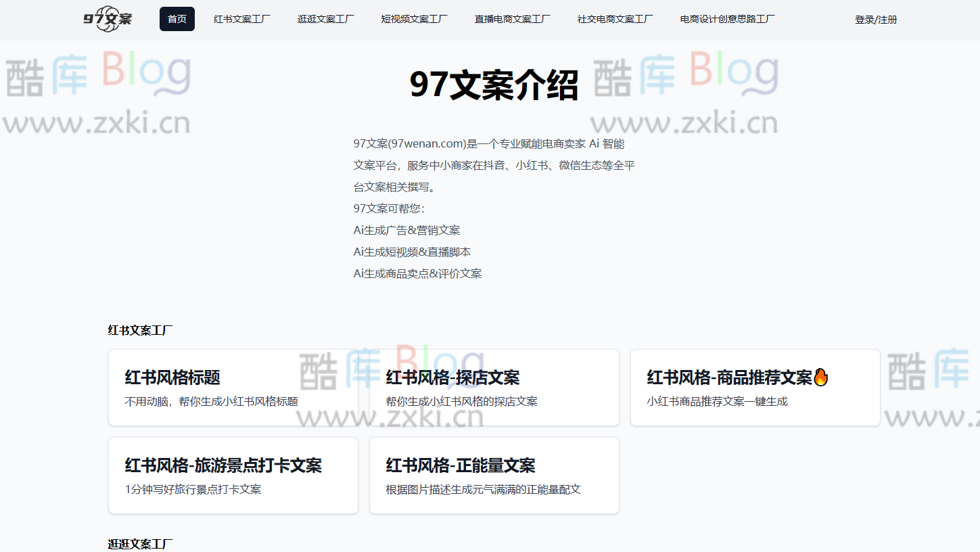The width and height of the screenshot is (980, 552).
Task: Select the 首页 navigation item
Action: pyautogui.click(x=177, y=18)
